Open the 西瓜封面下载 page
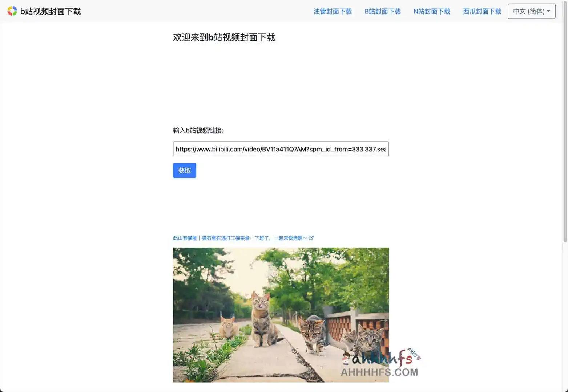 (482, 11)
